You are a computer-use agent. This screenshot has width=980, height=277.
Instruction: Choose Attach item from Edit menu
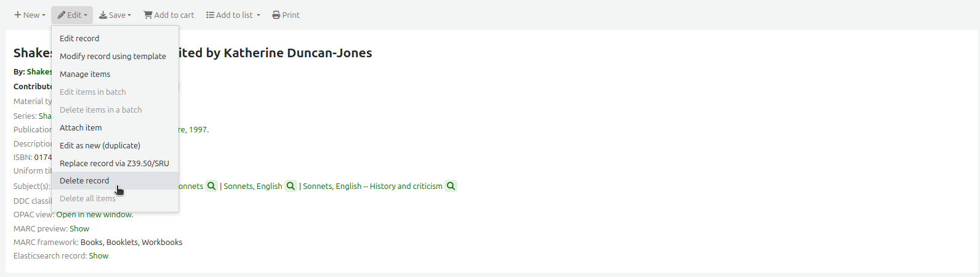tap(81, 127)
